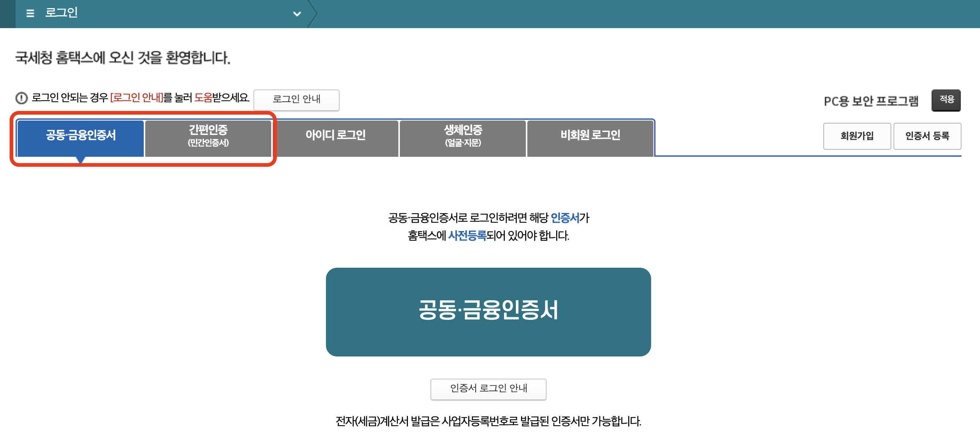Expand the 로그인 header dropdown chevron
This screenshot has width=980, height=443.
pos(297,13)
